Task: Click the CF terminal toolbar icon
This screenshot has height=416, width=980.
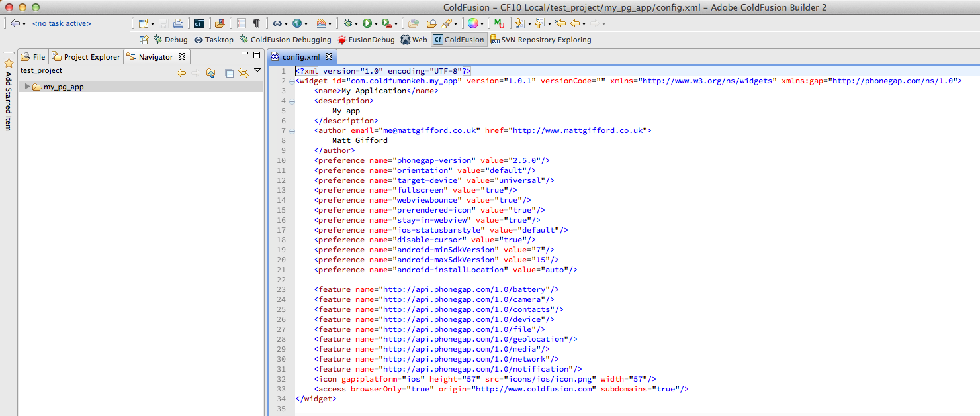Action: pos(199,23)
